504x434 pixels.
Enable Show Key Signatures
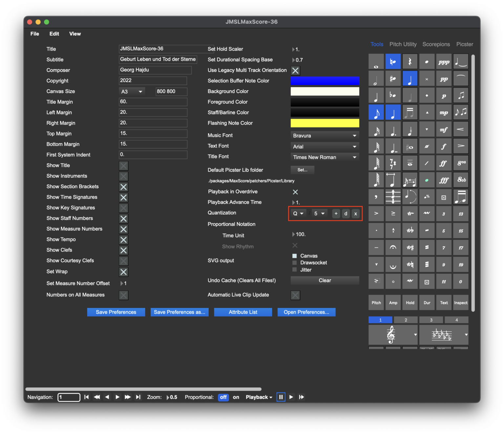click(x=123, y=208)
